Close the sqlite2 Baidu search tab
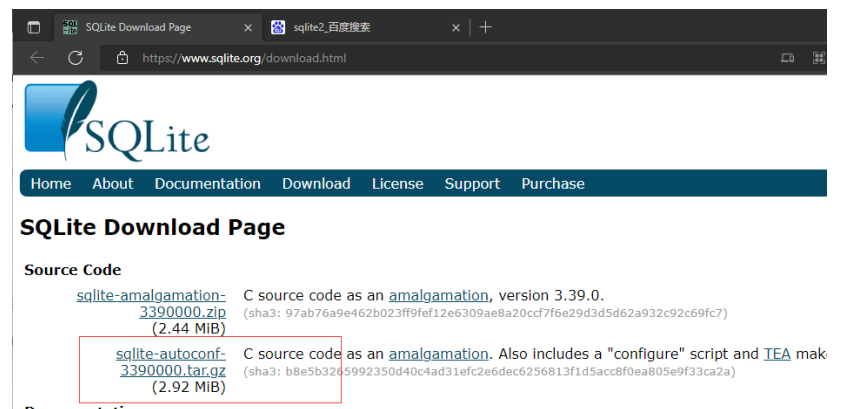The height and width of the screenshot is (409, 843). (455, 27)
